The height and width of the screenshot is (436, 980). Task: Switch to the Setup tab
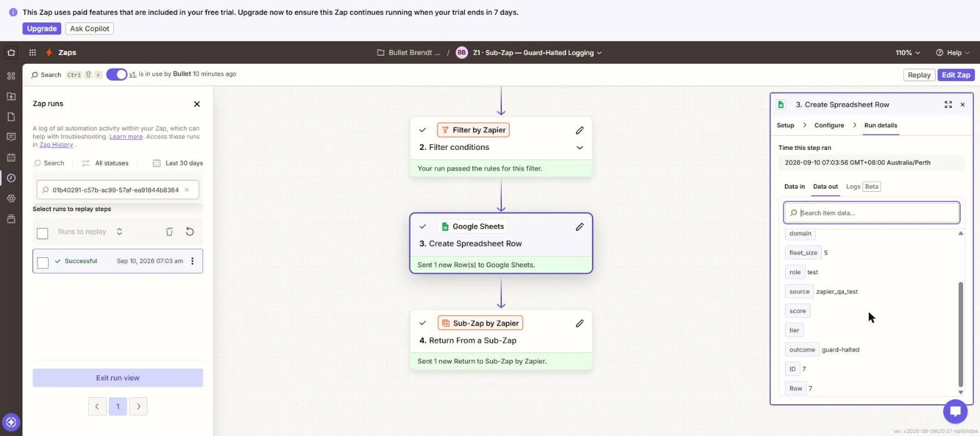tap(785, 125)
